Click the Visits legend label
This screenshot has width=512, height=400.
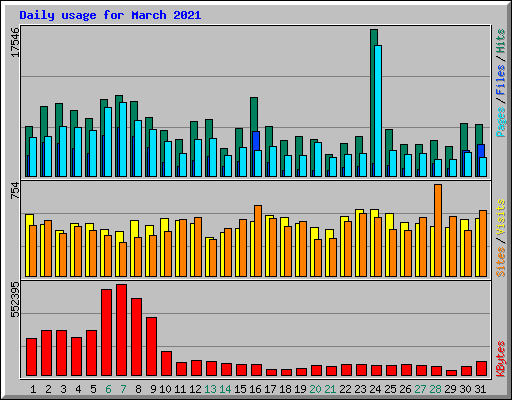pos(500,217)
